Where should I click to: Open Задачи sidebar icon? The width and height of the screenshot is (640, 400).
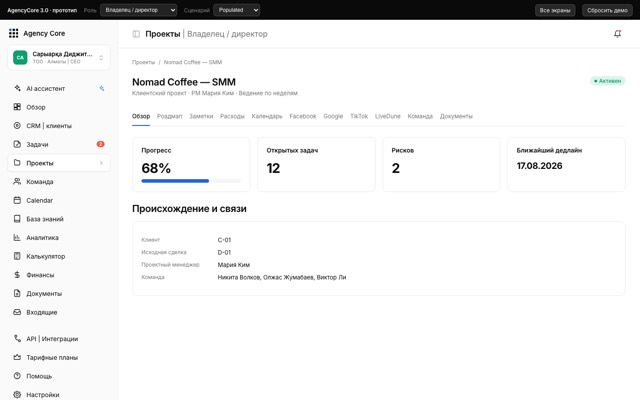pyautogui.click(x=17, y=144)
